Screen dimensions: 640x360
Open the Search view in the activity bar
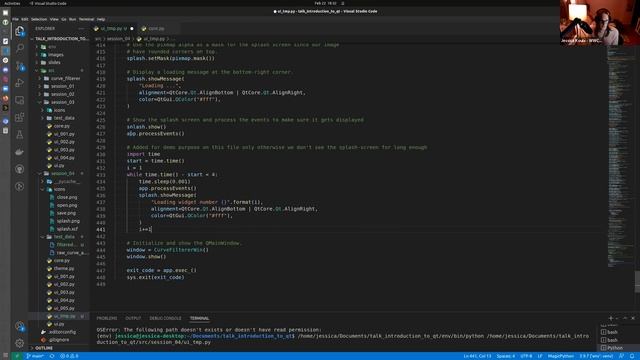tap(20, 48)
